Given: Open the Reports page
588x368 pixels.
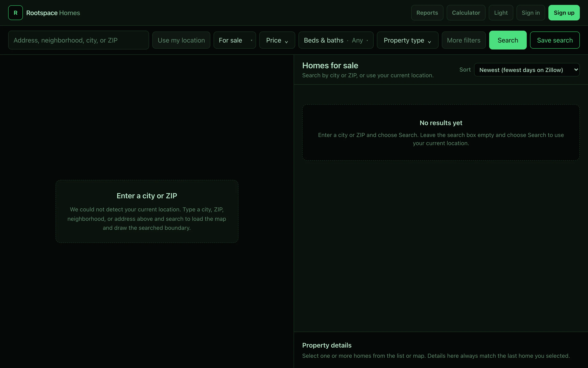Looking at the screenshot, I should click(x=427, y=13).
